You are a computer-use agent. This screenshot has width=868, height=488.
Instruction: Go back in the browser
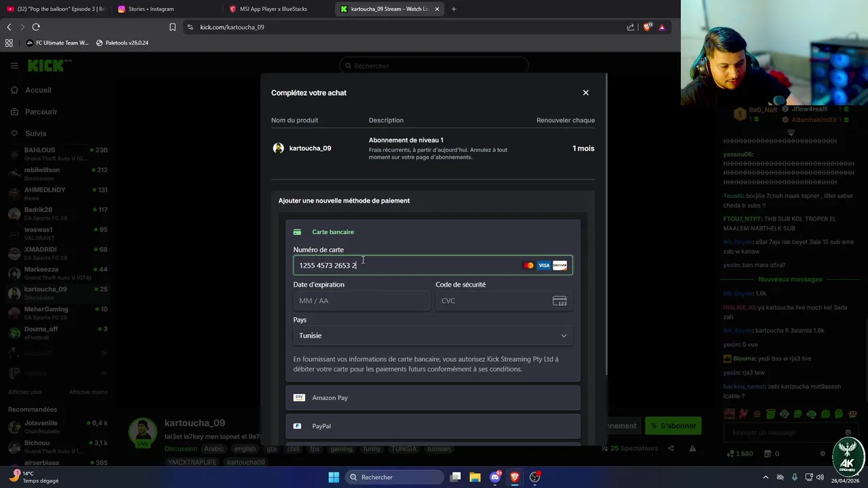9,27
